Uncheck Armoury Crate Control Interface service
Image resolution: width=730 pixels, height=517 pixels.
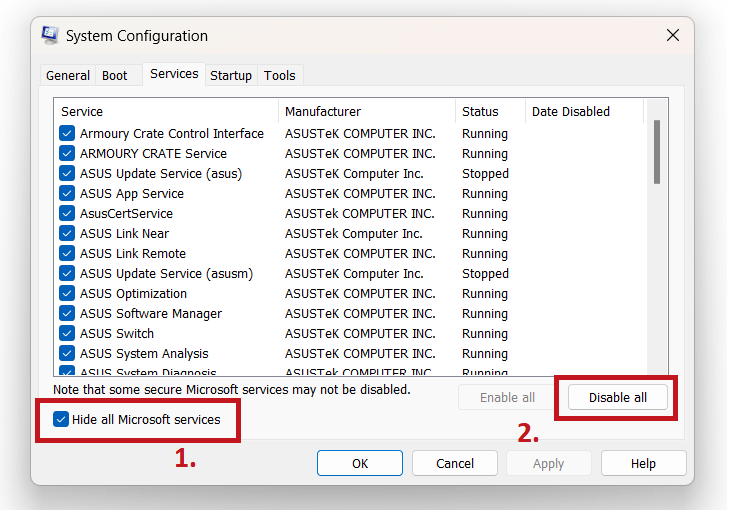click(67, 134)
